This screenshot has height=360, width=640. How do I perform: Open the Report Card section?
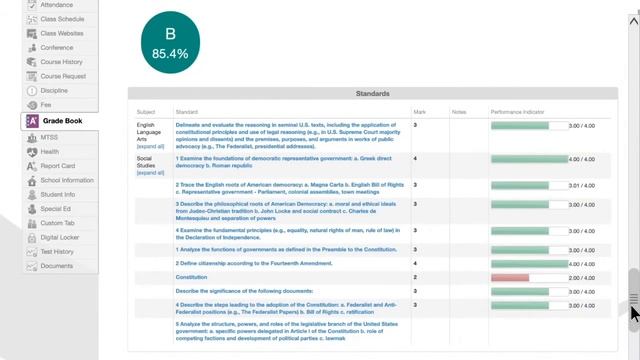(x=58, y=166)
